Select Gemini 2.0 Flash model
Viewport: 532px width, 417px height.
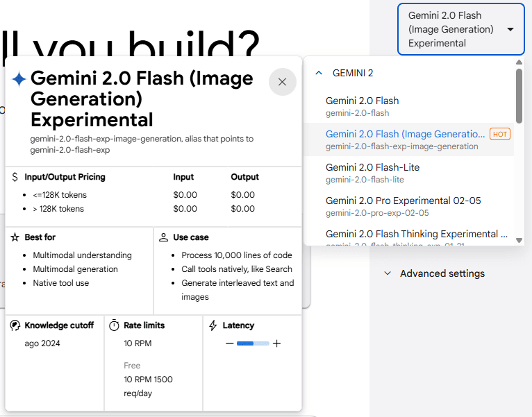point(408,106)
